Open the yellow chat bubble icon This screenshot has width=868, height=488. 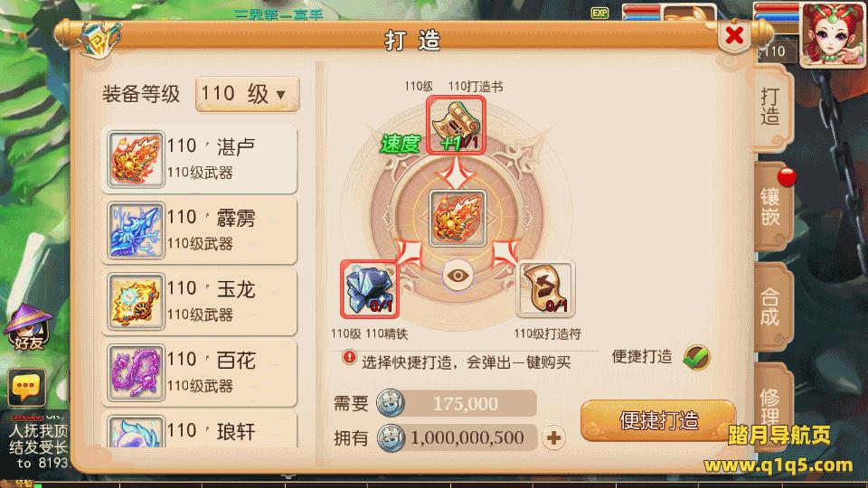tap(26, 386)
